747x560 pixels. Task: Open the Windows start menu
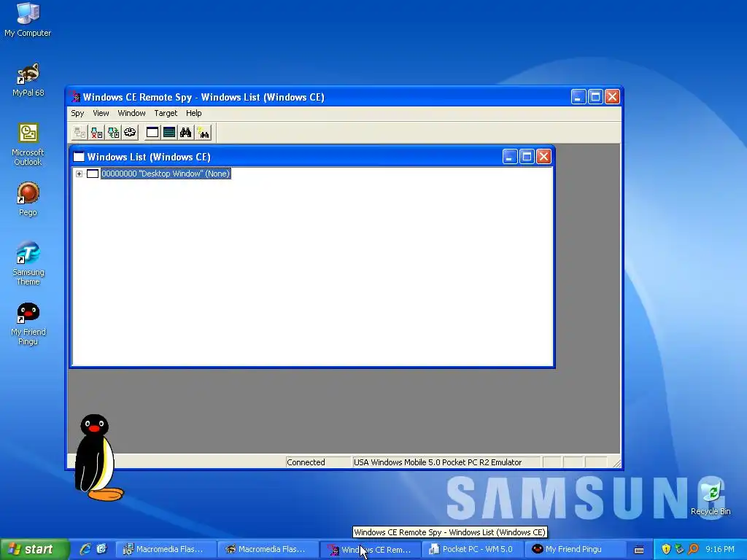34,549
